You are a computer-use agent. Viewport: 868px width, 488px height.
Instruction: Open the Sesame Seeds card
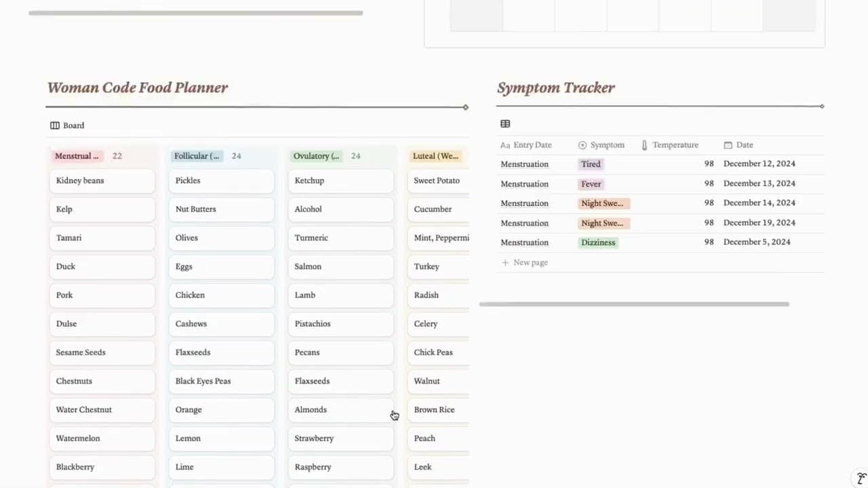[x=102, y=352]
